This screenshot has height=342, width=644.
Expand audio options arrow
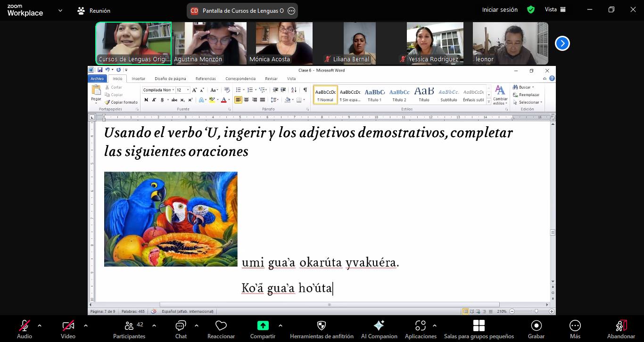(39, 325)
